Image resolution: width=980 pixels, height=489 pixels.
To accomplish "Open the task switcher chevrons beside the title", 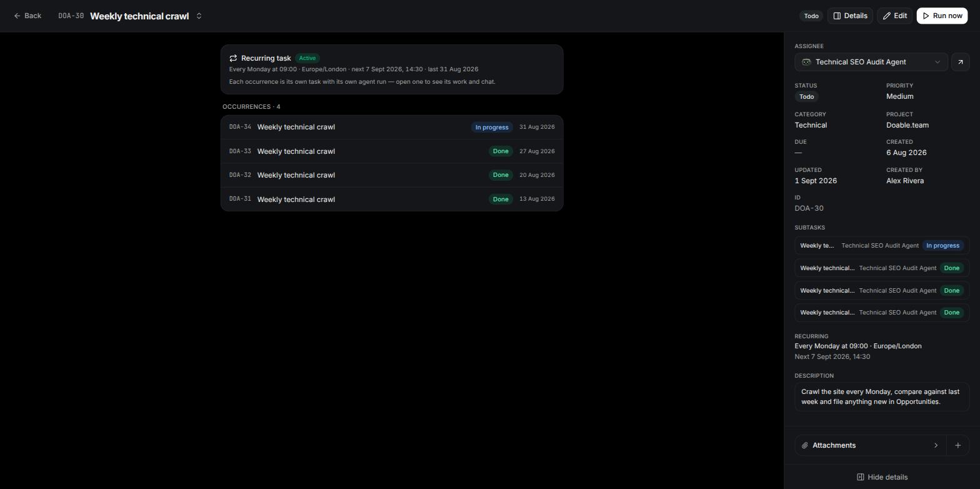I will click(x=199, y=16).
